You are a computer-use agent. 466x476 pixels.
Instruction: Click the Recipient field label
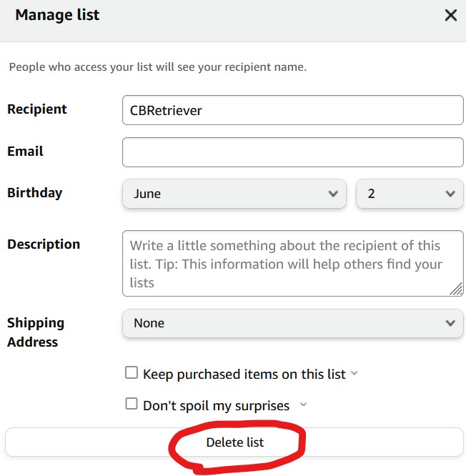(36, 109)
